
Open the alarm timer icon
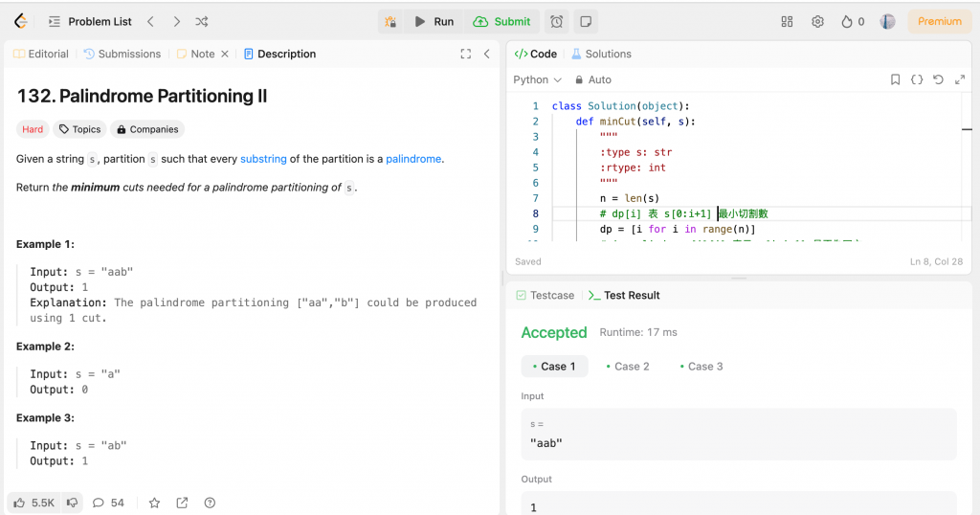[556, 21]
